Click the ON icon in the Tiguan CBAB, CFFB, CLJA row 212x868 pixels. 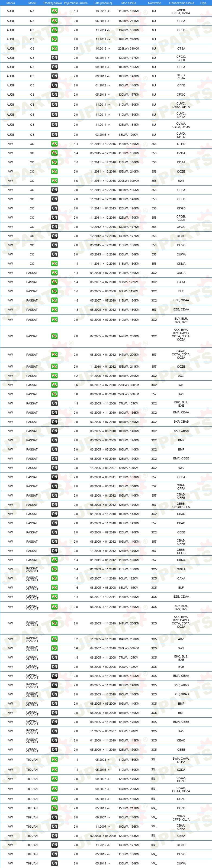(x=54, y=817)
